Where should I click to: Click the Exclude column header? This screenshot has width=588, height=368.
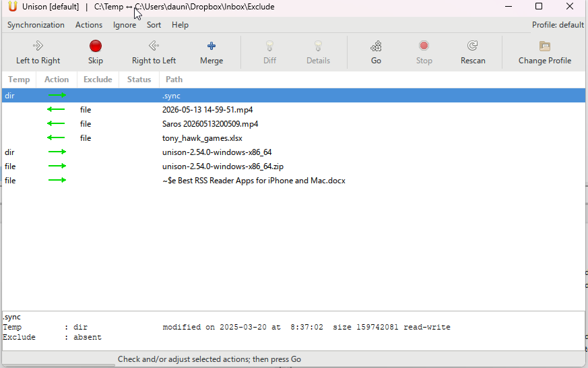[98, 80]
